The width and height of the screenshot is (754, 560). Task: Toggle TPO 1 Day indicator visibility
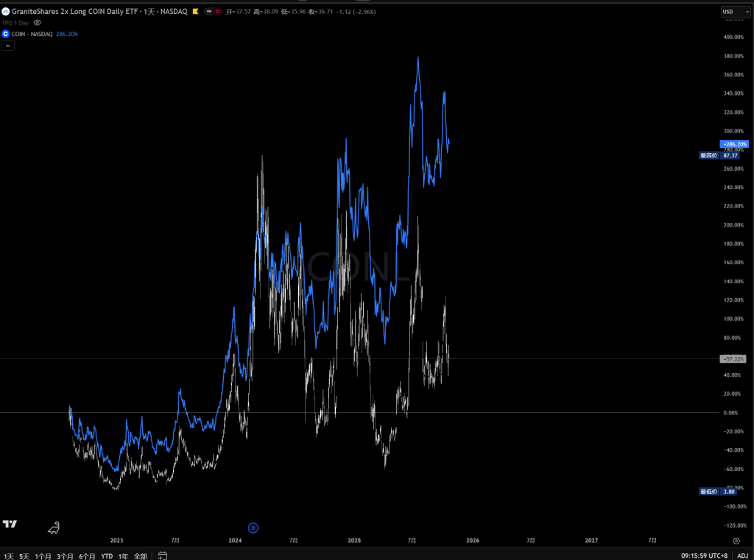point(38,23)
